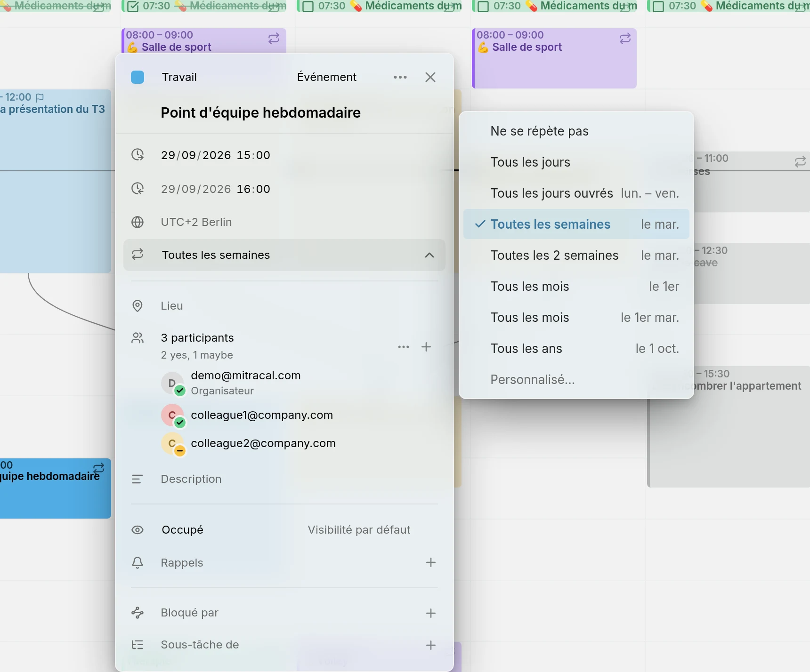Check the unchecked 07:30 Médicaments task in the third column
The width and height of the screenshot is (810, 672).
tap(308, 7)
